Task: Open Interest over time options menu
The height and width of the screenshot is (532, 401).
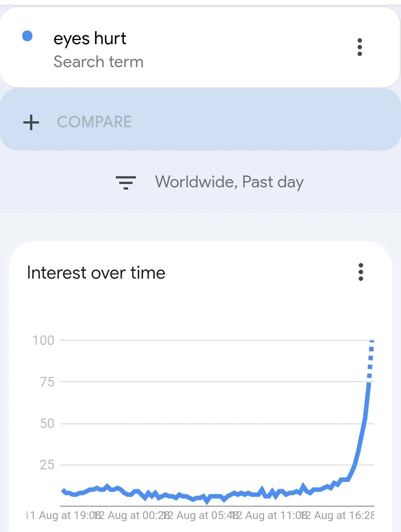Action: (x=361, y=272)
